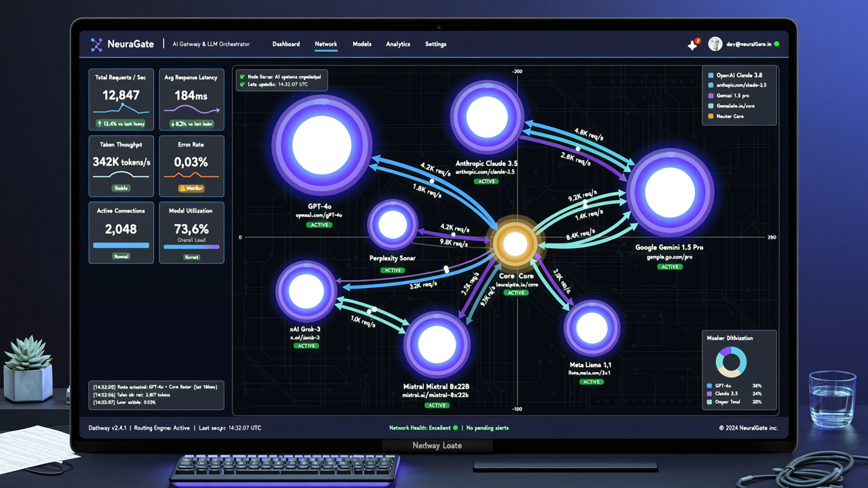Click the NeuraGate logo icon
The width and height of the screenshot is (868, 488).
(x=97, y=45)
